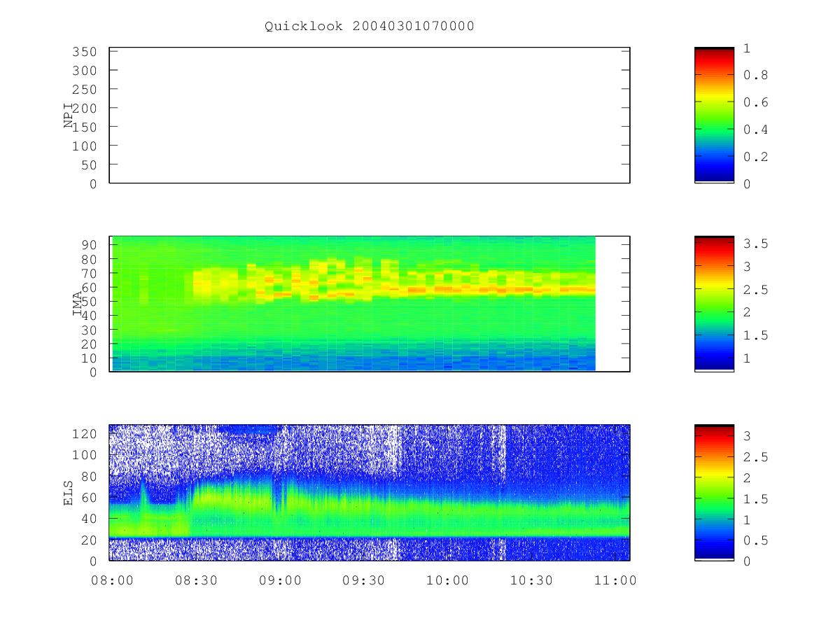Click the '40' tick on the ELS axis

tap(88, 519)
